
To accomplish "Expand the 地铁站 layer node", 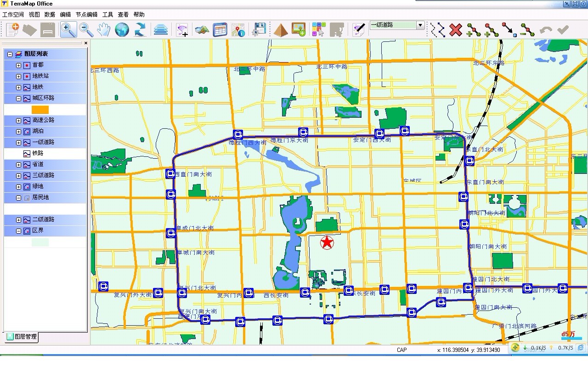I will (18, 76).
